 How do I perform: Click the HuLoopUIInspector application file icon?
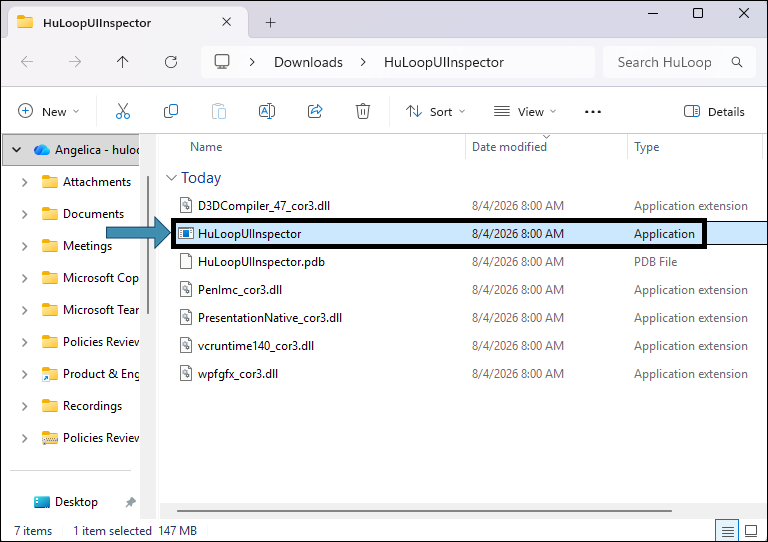[x=186, y=234]
